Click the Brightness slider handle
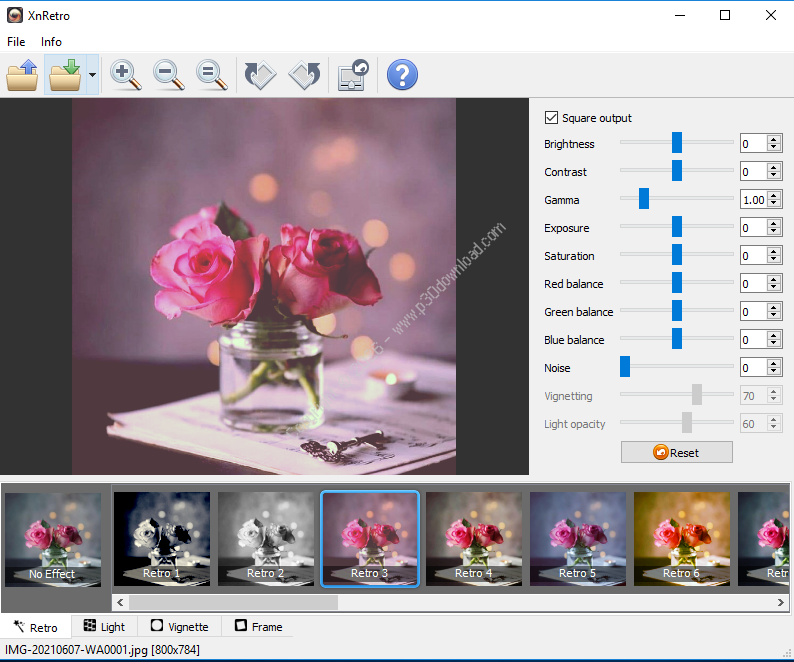 (677, 142)
